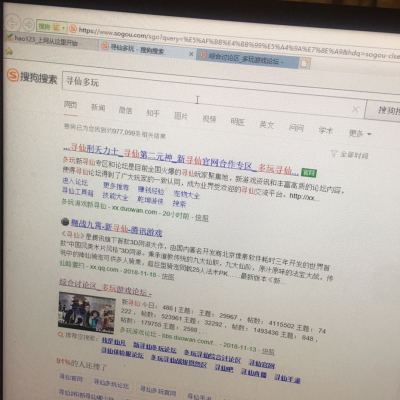
Task: Click the browser back arrow button
Action: pyautogui.click(x=13, y=23)
